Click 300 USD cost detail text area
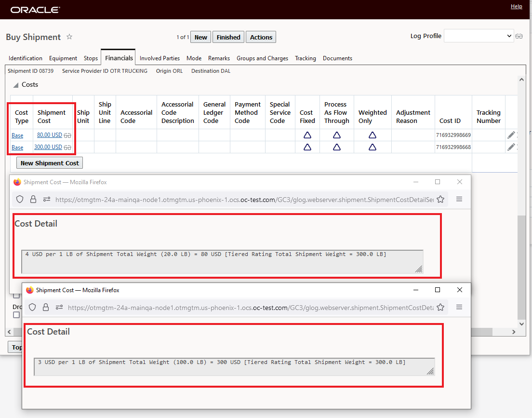This screenshot has width=532, height=418. (x=235, y=367)
